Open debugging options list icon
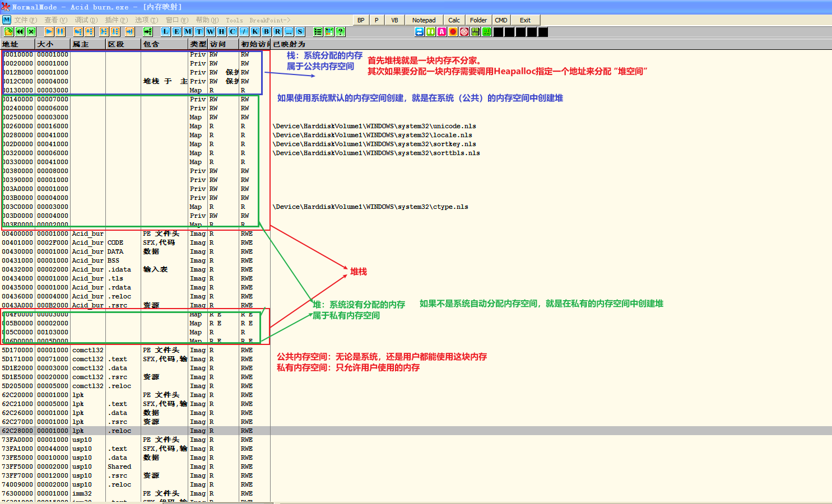Viewport: 832px width, 504px height. tap(318, 32)
